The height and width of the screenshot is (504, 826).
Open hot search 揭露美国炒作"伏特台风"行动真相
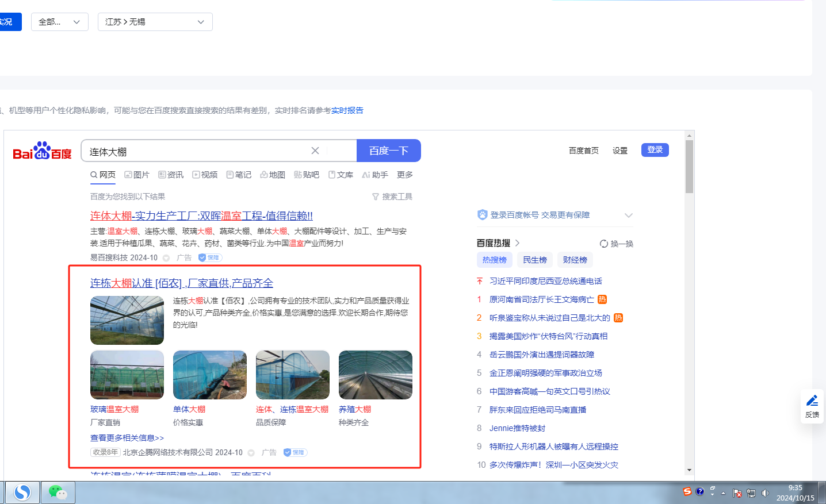[x=549, y=336]
